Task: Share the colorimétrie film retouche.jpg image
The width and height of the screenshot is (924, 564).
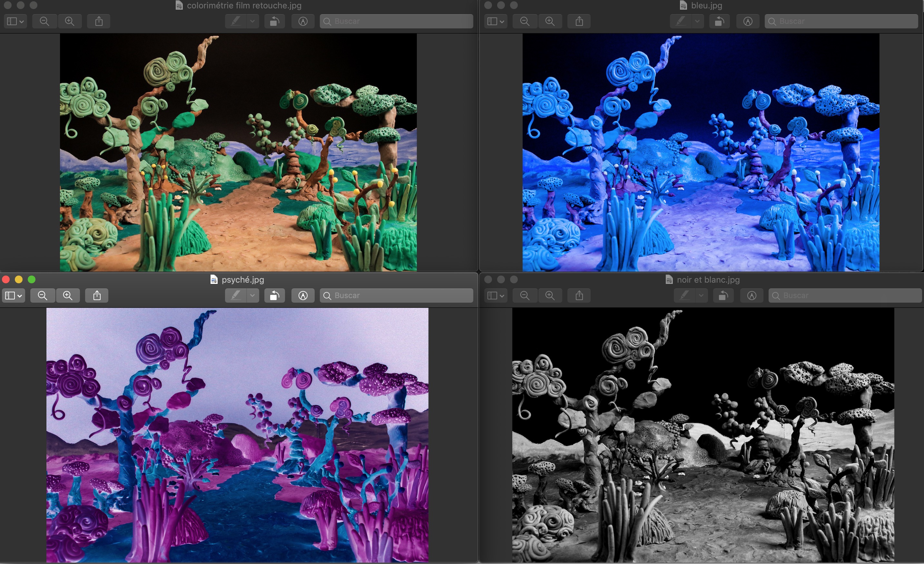Action: (x=99, y=21)
